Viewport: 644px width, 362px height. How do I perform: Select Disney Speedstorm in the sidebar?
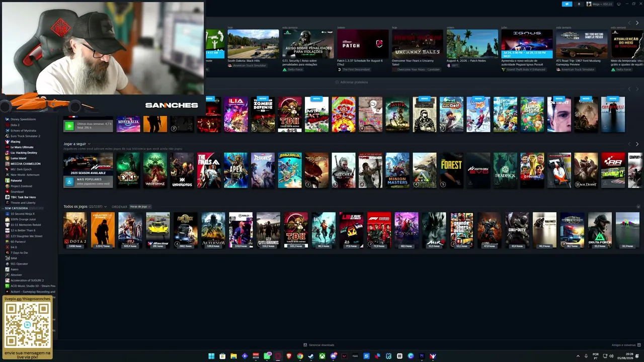pos(23,120)
